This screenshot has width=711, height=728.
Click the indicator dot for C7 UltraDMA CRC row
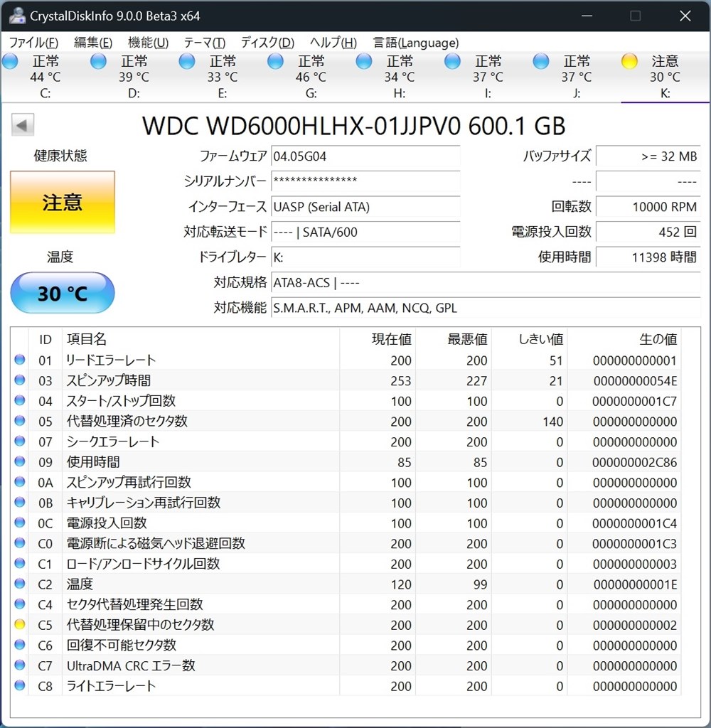pos(19,666)
